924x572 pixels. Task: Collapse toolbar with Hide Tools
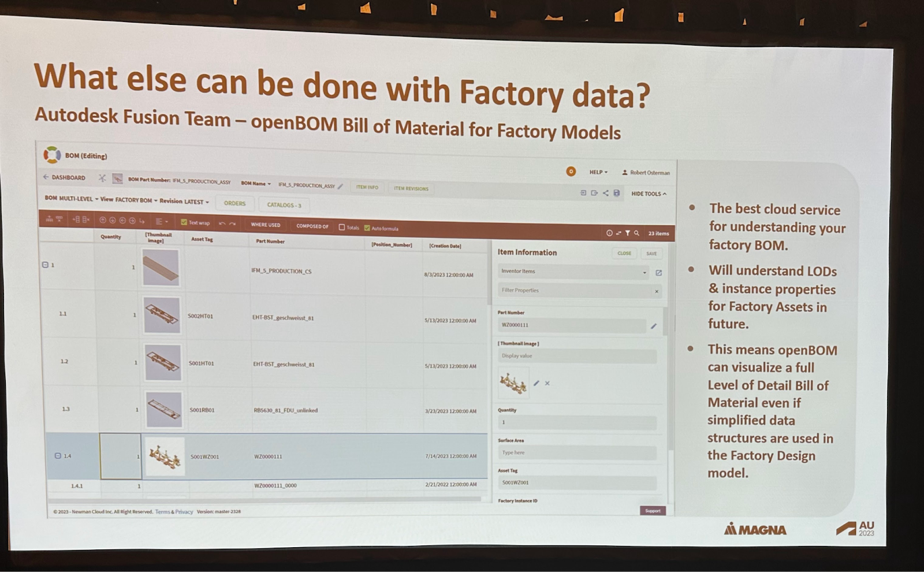coord(649,194)
